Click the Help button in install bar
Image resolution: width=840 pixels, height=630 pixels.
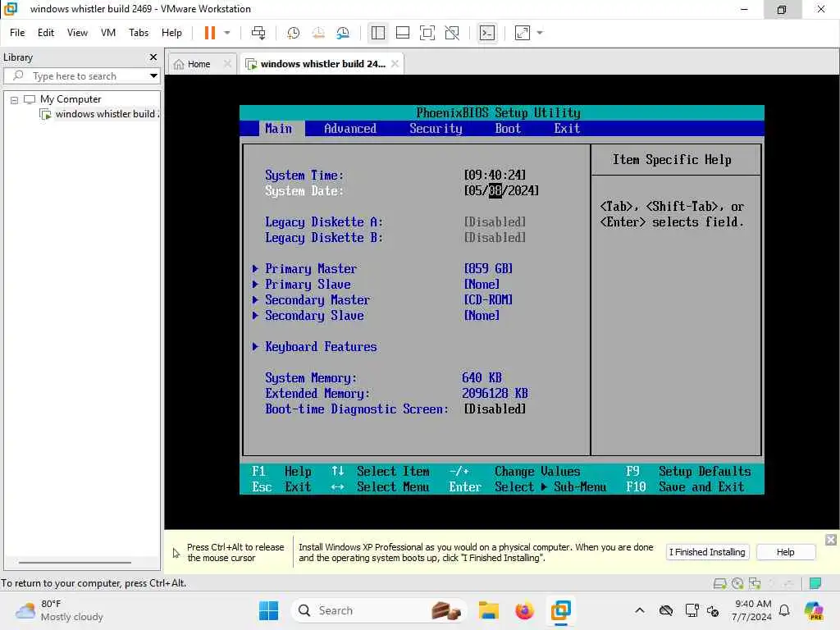785,552
